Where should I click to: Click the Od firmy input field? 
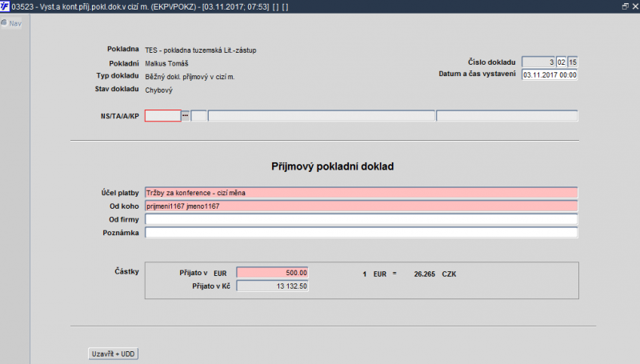[362, 219]
